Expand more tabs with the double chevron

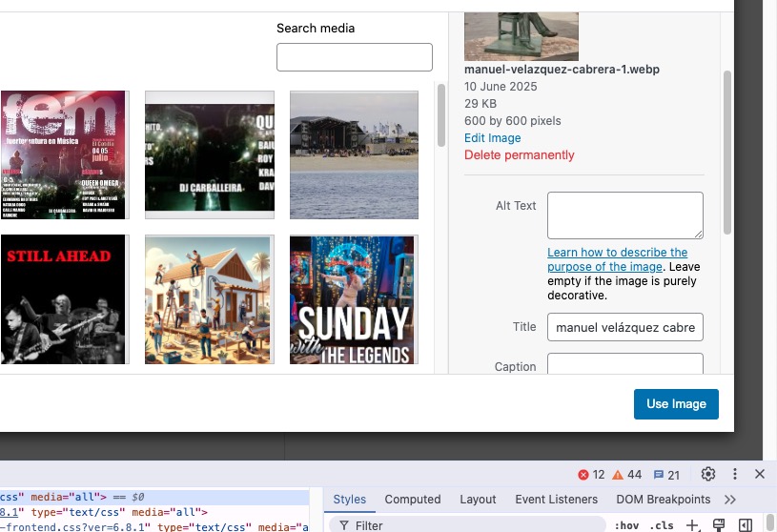tap(730, 499)
